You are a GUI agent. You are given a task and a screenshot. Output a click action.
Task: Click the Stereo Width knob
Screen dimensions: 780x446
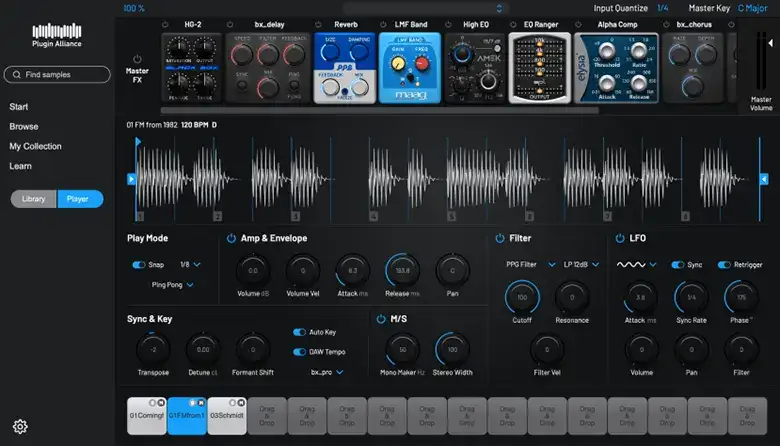pos(452,350)
